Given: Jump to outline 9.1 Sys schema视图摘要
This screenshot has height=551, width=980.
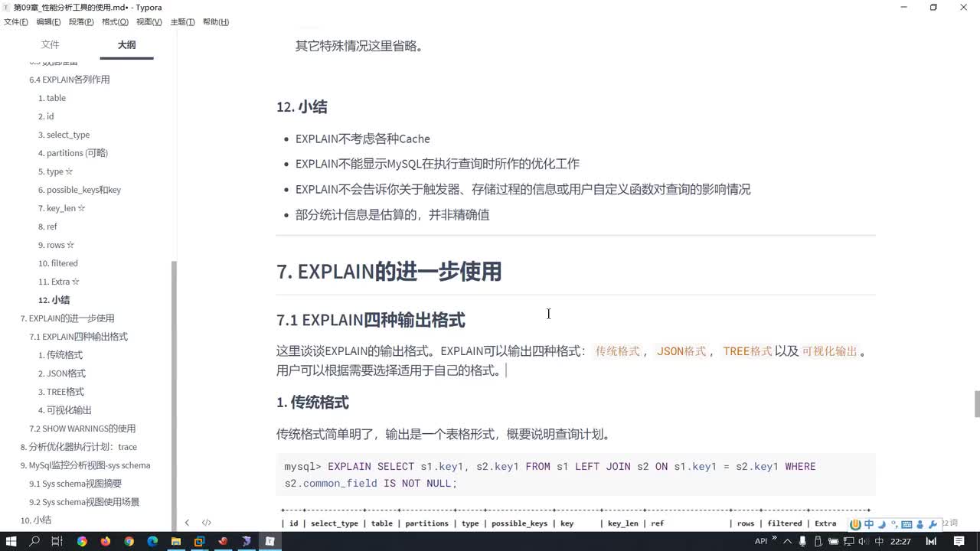Looking at the screenshot, I should tap(76, 484).
